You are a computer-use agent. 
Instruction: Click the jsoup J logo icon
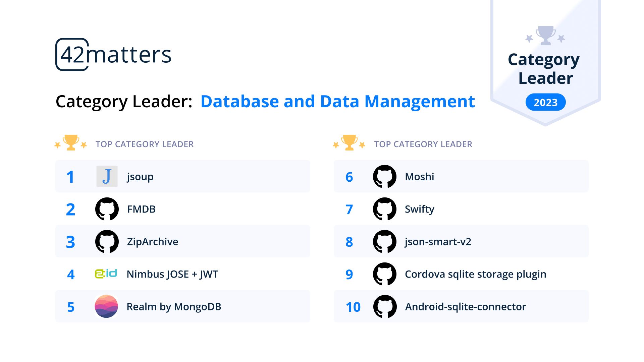[x=107, y=176]
